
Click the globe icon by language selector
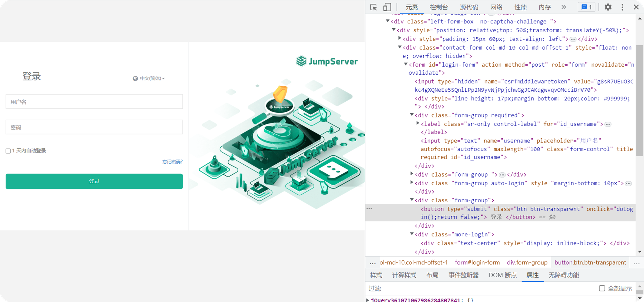(x=135, y=78)
